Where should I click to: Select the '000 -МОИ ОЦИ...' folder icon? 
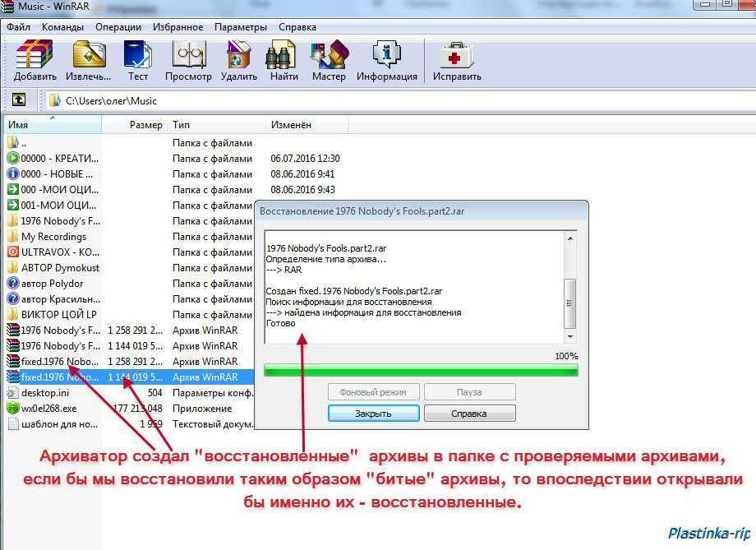(13, 190)
